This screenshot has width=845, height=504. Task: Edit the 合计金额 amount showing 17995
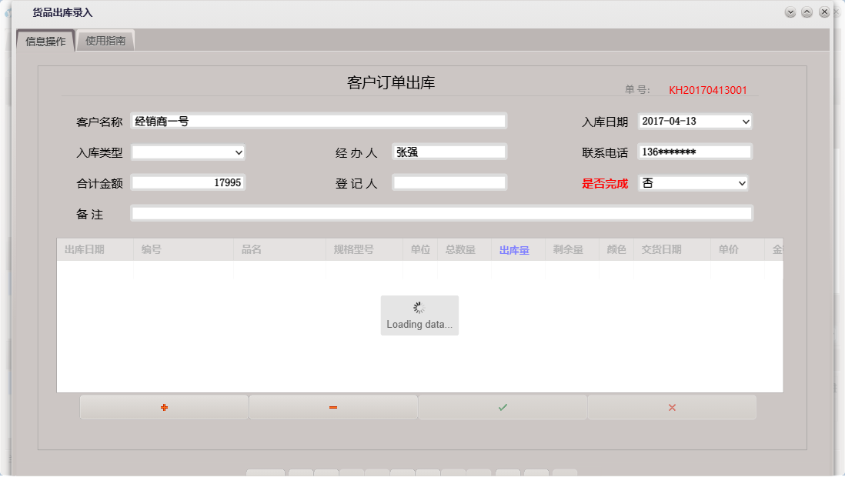(x=189, y=182)
